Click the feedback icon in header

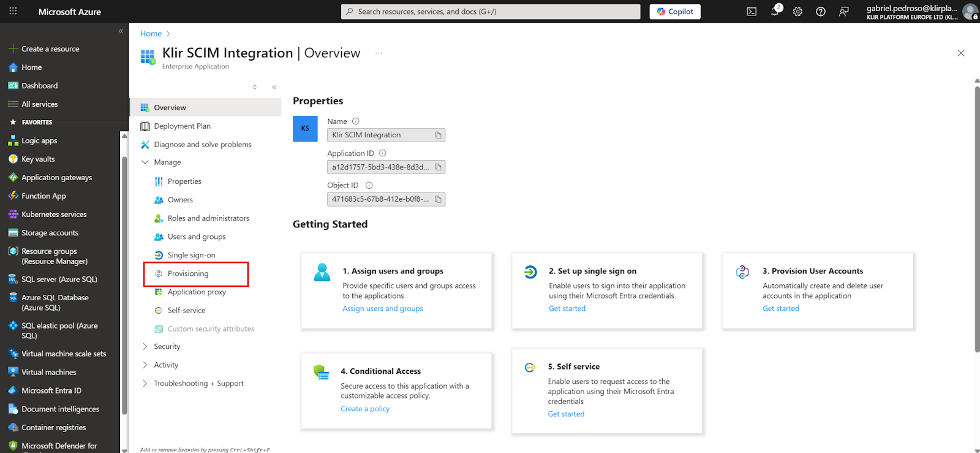click(844, 12)
